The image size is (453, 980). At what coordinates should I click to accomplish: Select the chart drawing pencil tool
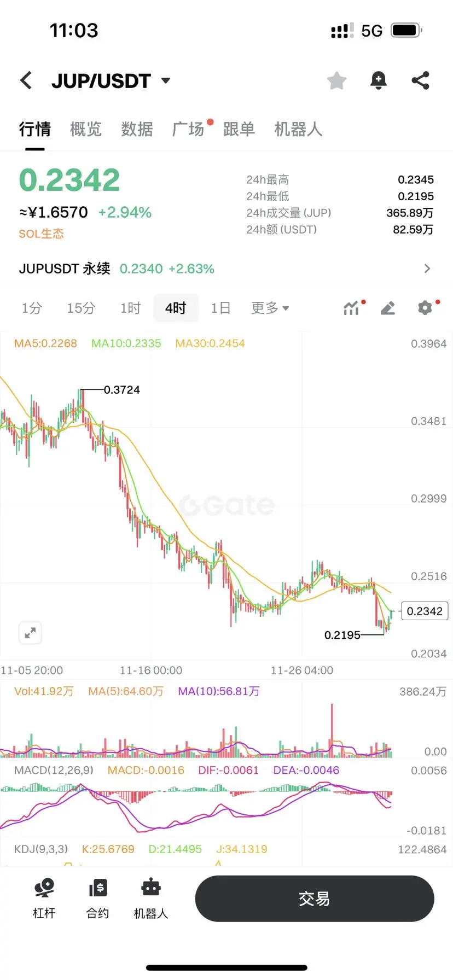click(387, 308)
